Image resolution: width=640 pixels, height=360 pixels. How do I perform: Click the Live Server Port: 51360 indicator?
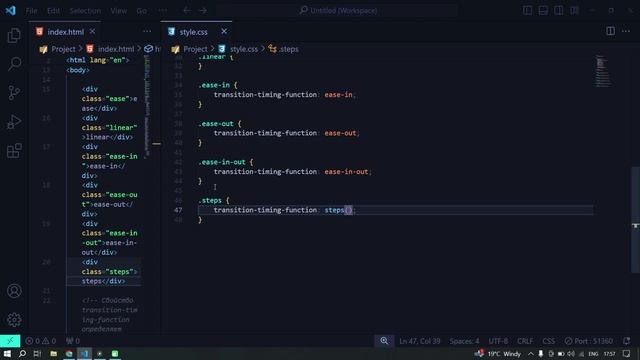pos(589,341)
